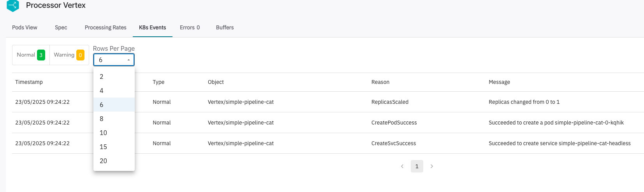This screenshot has height=192, width=644.
Task: Click the yellow Warning count badge
Action: [x=80, y=55]
